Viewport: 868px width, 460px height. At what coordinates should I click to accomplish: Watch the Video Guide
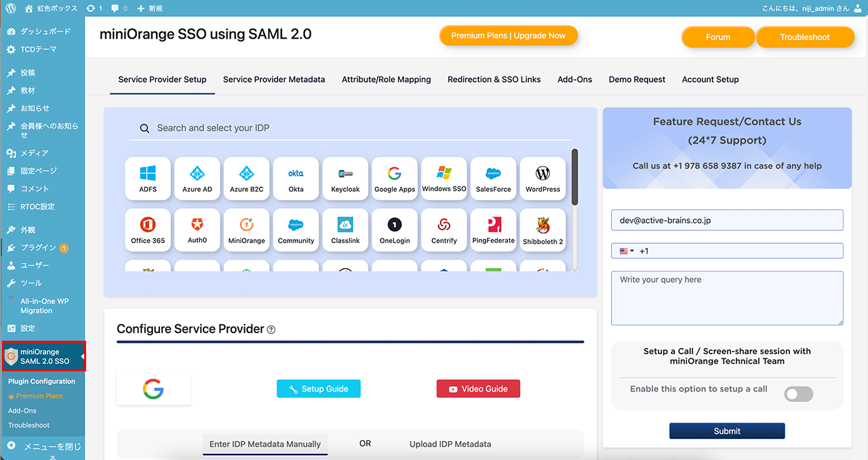(x=478, y=389)
